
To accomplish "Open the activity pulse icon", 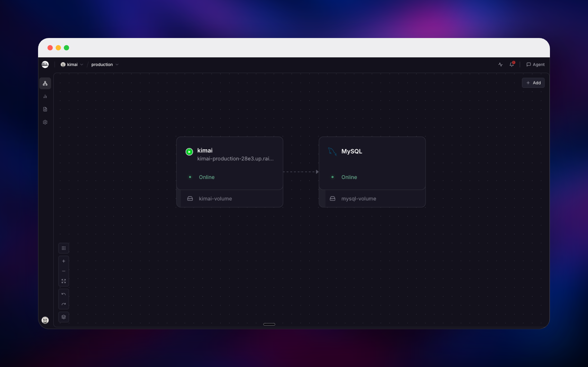I will 500,65.
